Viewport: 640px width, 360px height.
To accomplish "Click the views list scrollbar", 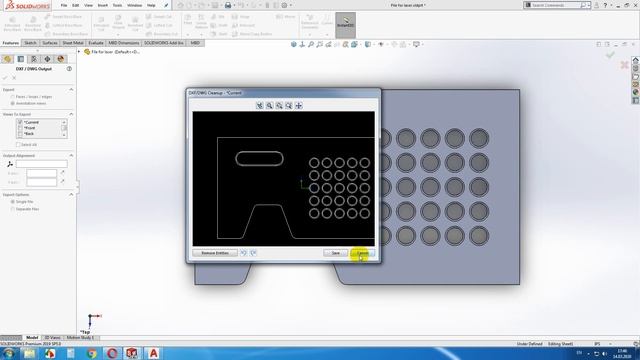I will pos(64,128).
